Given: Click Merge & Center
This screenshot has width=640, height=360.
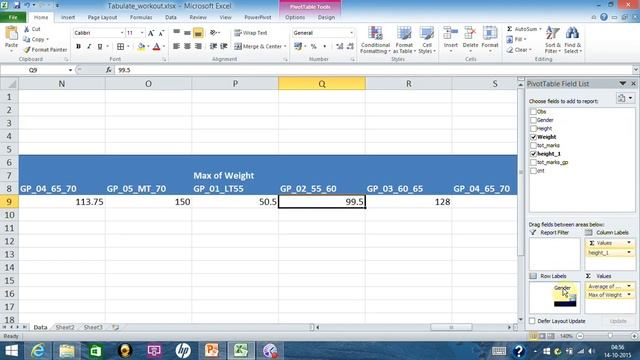Looking at the screenshot, I should pos(260,47).
